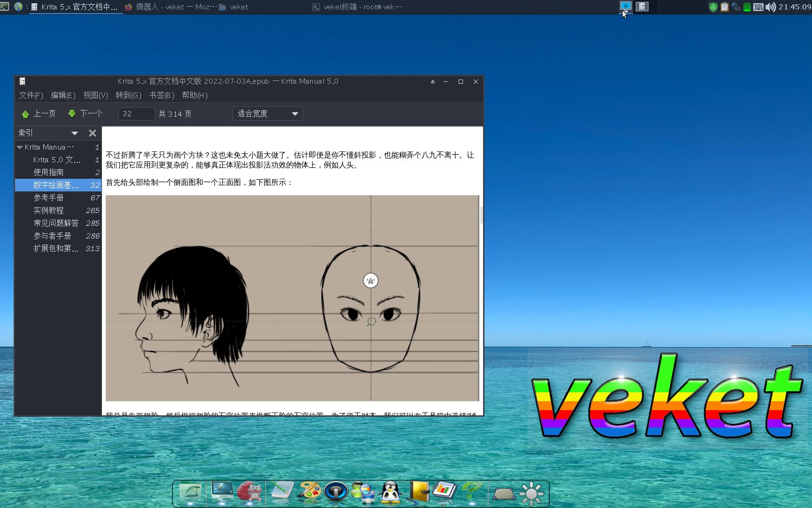Screen dimensions: 812x508
Task: Select Krita 5.0 文... index entry
Action: coord(58,160)
